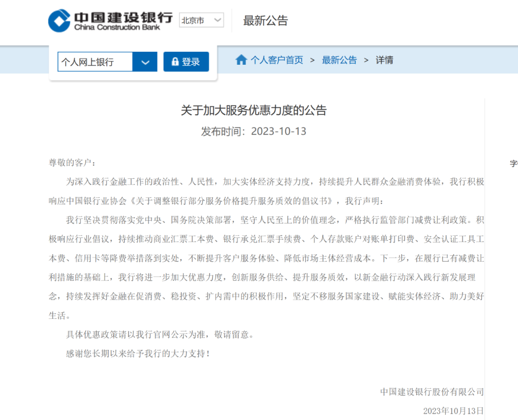Screen dimensions: 518x420
Task: Click the 最新公告 header title
Action: click(266, 21)
